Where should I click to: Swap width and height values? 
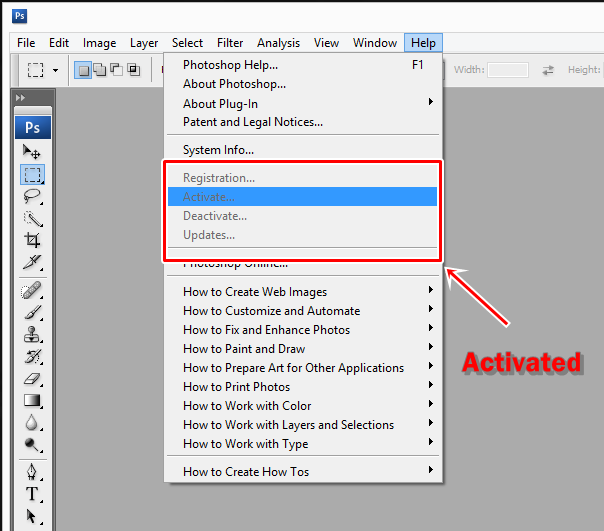[x=548, y=70]
